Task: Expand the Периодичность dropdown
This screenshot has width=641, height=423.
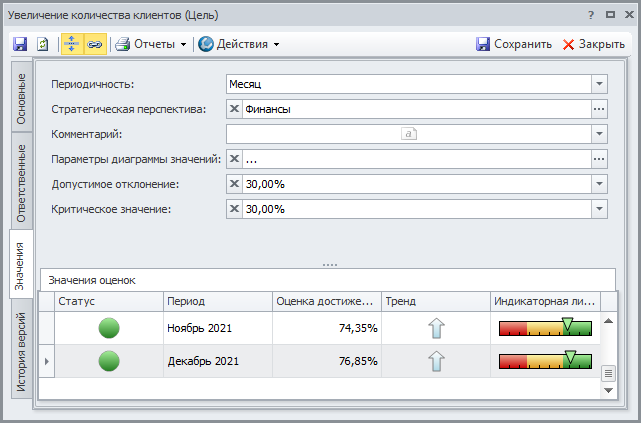Action: pos(599,85)
